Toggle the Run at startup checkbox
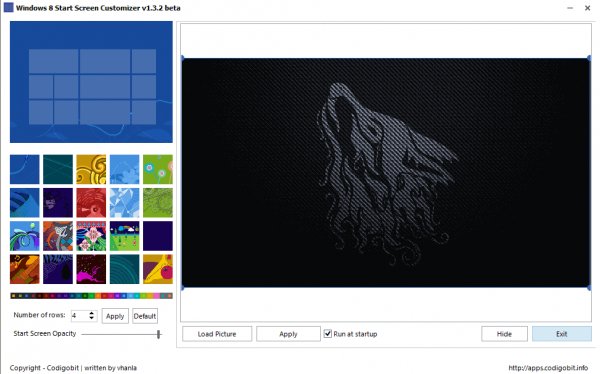 (328, 333)
